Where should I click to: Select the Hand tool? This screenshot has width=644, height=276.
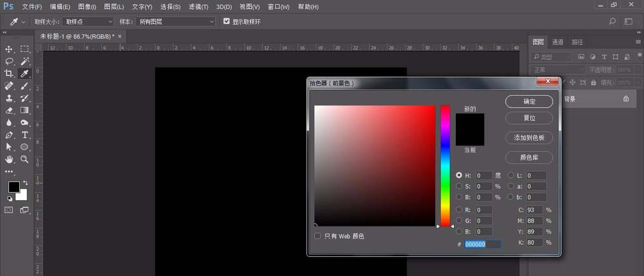(x=10, y=159)
